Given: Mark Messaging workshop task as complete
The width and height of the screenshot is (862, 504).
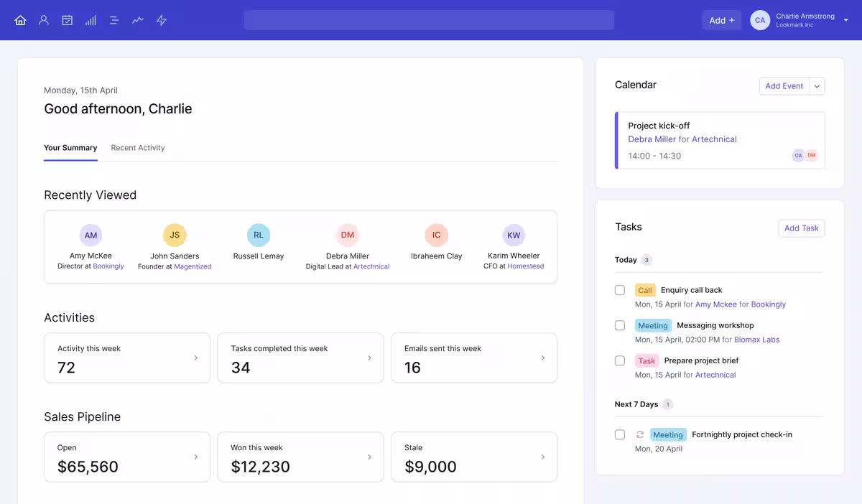Looking at the screenshot, I should click(x=620, y=325).
